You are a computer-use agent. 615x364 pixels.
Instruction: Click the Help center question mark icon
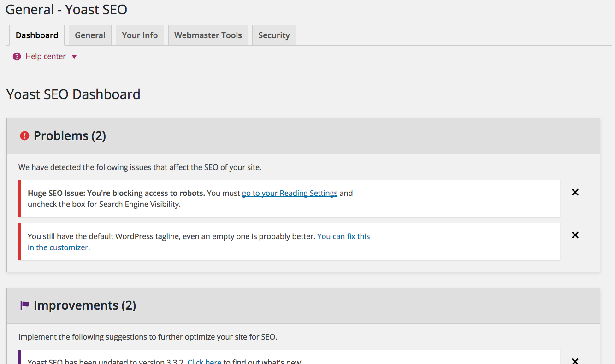tap(17, 57)
